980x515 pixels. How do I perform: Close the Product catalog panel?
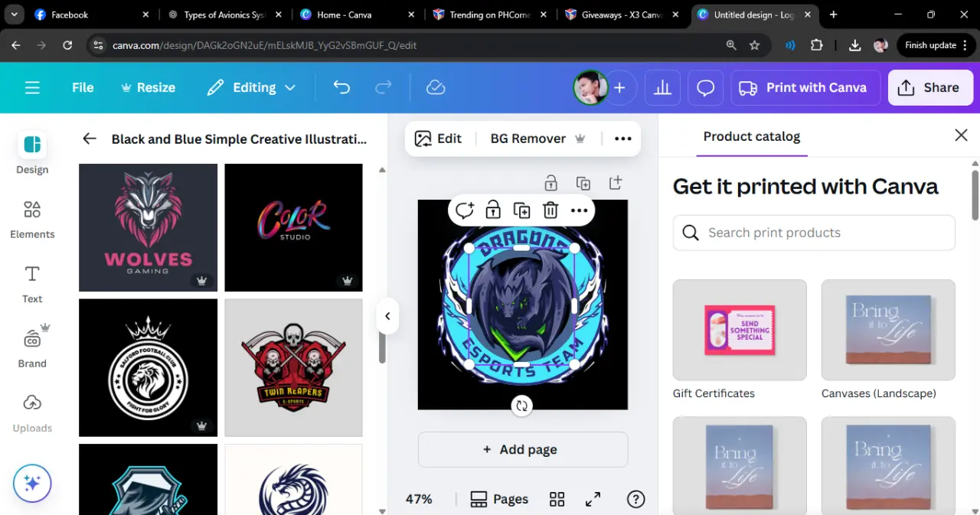(961, 135)
